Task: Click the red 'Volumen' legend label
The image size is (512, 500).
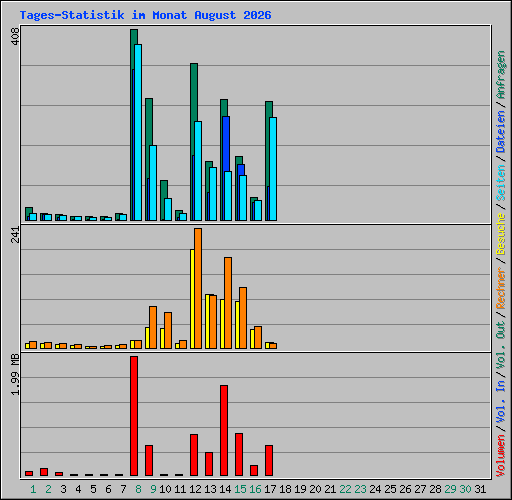Action: pos(501,456)
